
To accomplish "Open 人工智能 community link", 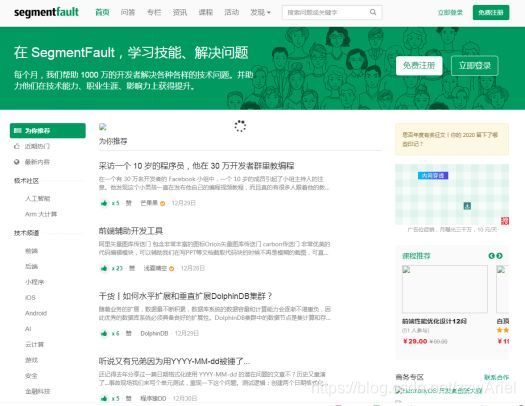I will point(38,198).
